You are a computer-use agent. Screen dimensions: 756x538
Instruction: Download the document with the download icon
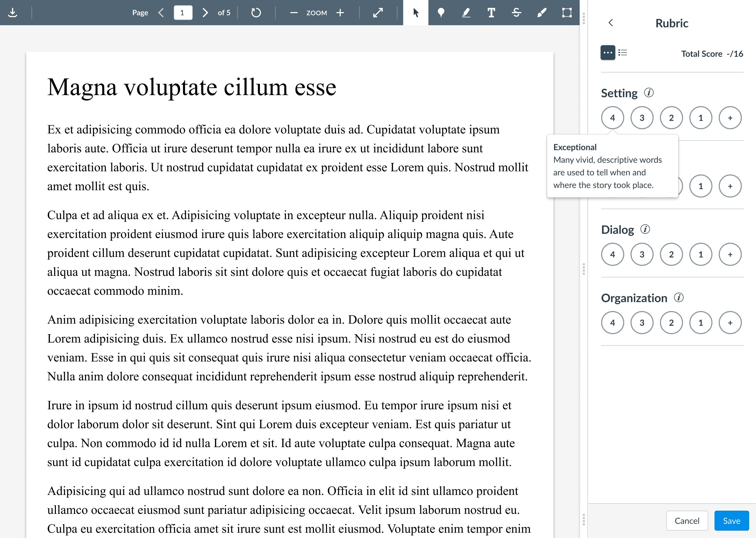pos(13,13)
